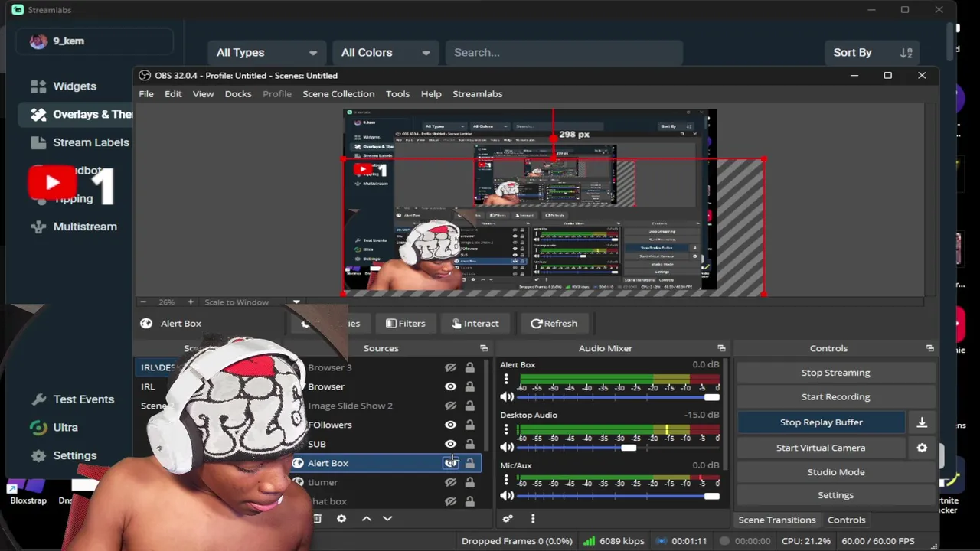Open Multistream in Streamlabs sidebar
The image size is (980, 551).
(x=73, y=227)
